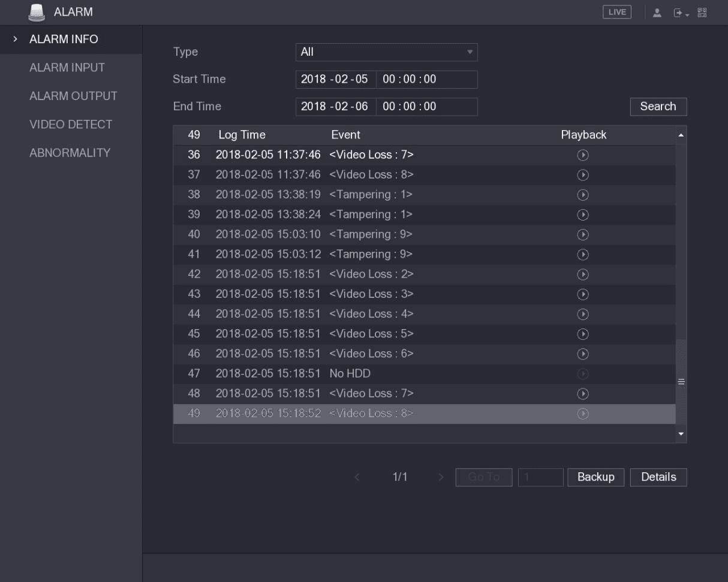728x582 pixels.
Task: Play back row 48 Video Loss 7 event
Action: coord(582,394)
